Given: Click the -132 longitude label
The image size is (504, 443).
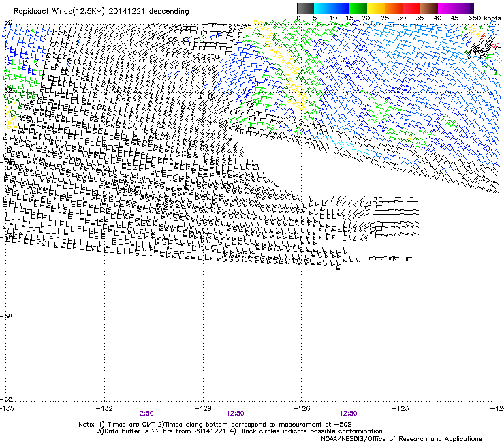Looking at the screenshot, I should [x=105, y=408].
